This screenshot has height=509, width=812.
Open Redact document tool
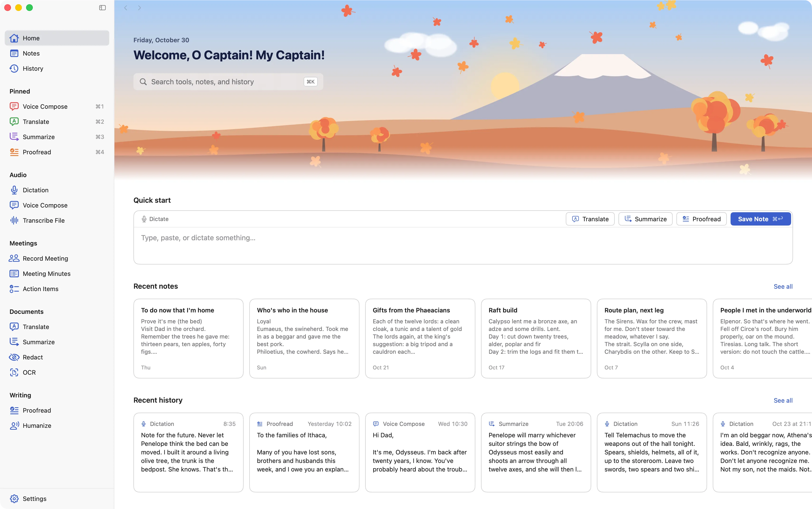(x=57, y=357)
